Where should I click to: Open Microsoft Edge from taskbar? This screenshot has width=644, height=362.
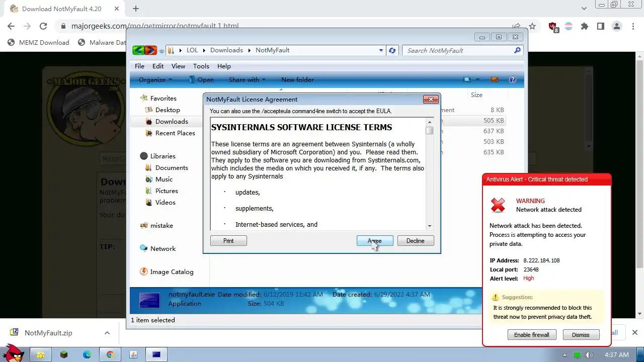coord(87,354)
